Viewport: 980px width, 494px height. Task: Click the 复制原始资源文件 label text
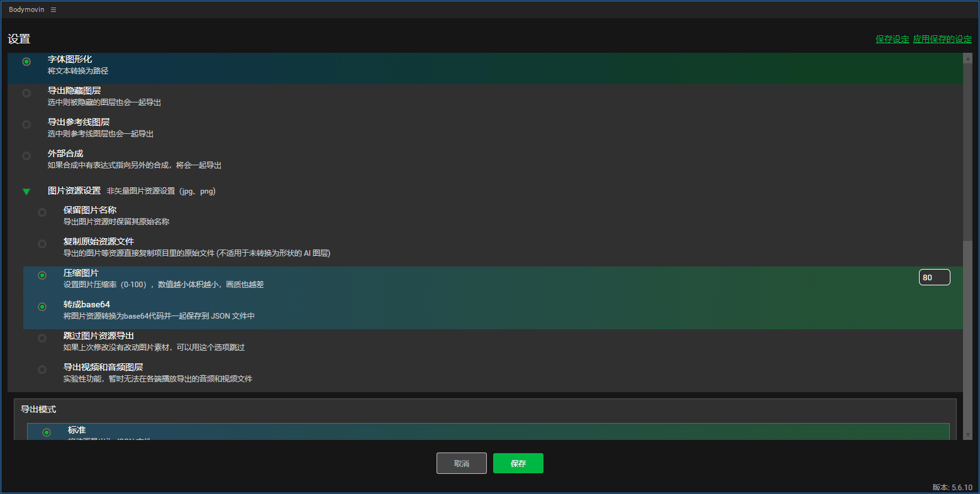[99, 241]
